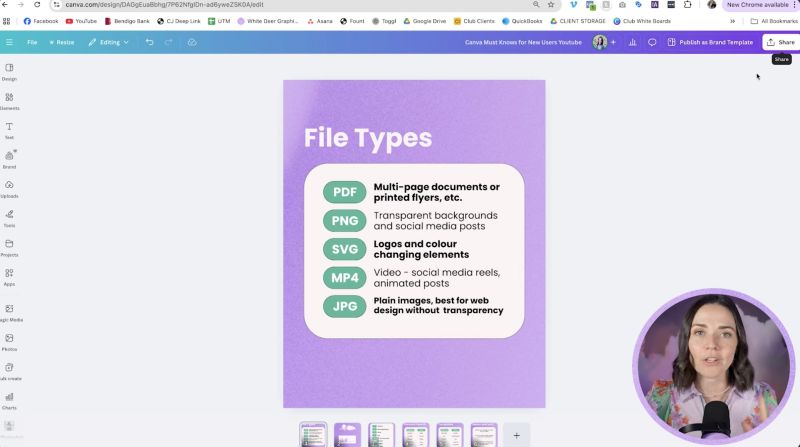800x447 pixels.
Task: Open the Tools sidebar panel
Action: 9,218
